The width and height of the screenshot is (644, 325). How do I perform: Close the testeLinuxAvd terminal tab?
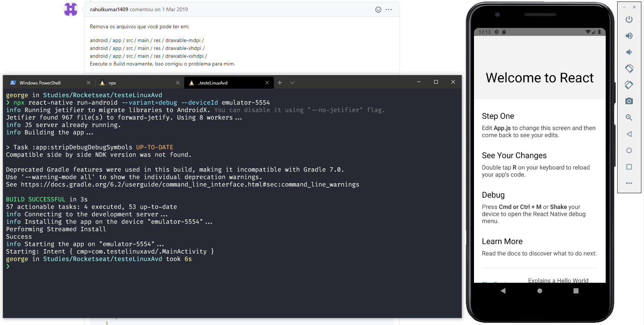coord(267,83)
